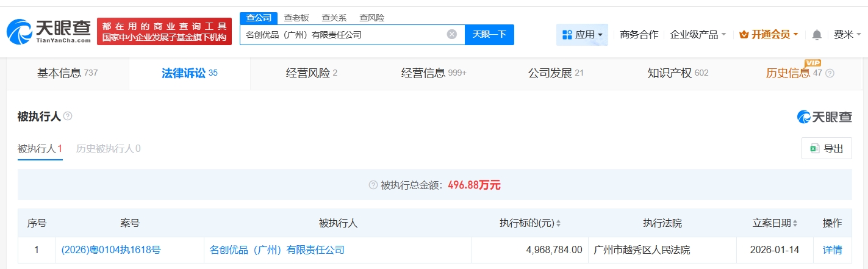This screenshot has width=868, height=269.
Task: Open case number (2026)粤0104执1618号 link
Action: [x=111, y=249]
